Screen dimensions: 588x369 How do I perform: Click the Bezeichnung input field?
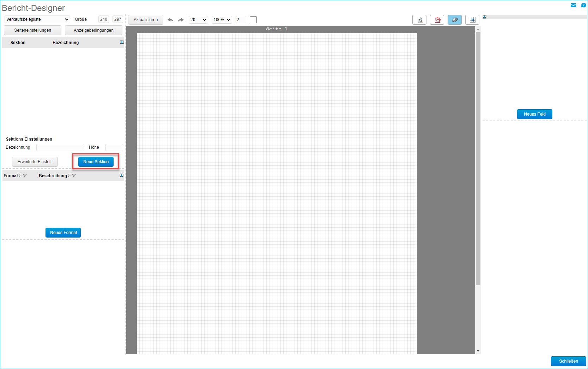click(x=60, y=147)
